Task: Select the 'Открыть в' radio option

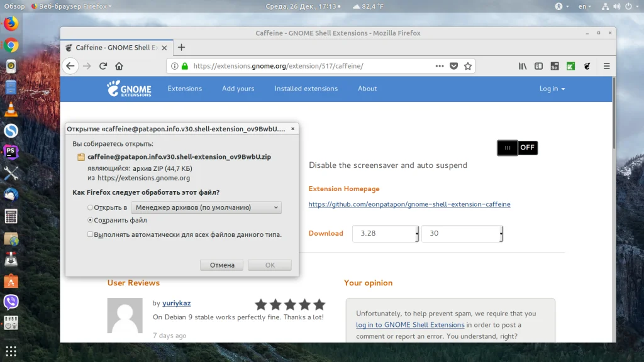Action: [x=90, y=207]
